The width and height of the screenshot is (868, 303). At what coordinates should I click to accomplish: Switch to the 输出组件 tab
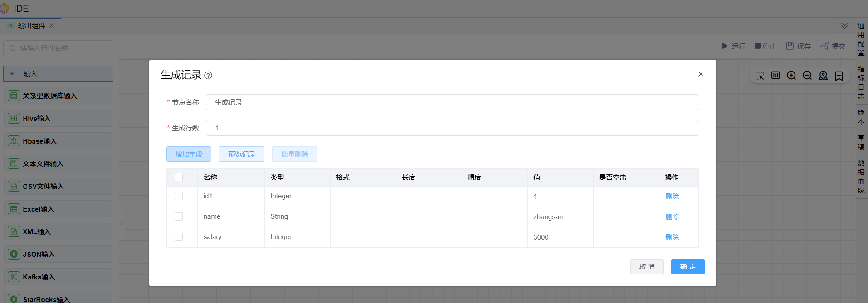31,26
